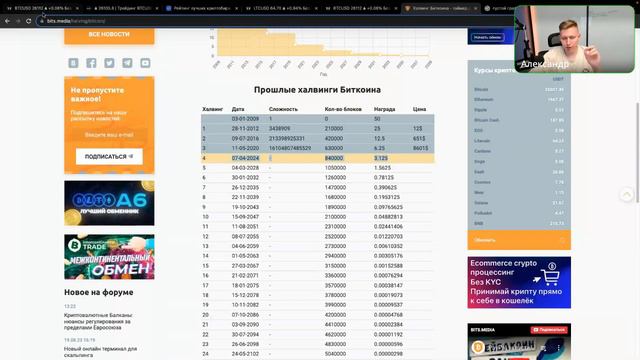640x360 pixels.
Task: Switch to the LTCUSD 64.79 tab
Action: coord(281,8)
